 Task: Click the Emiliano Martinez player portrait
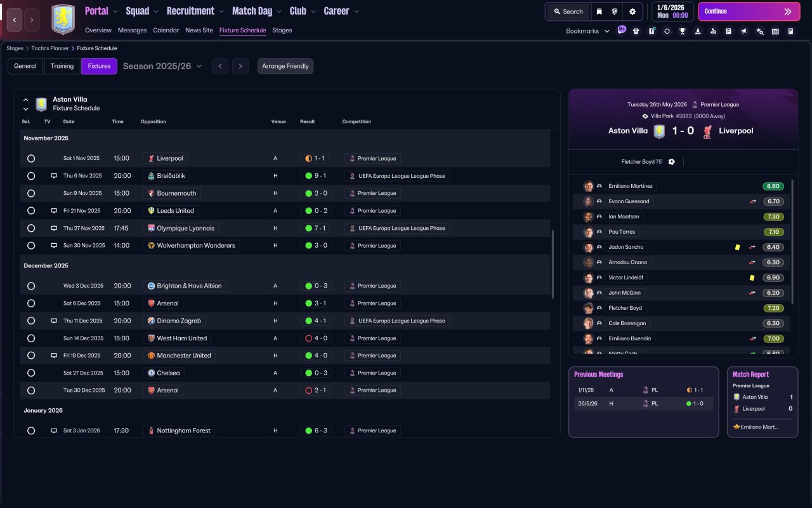click(x=588, y=186)
